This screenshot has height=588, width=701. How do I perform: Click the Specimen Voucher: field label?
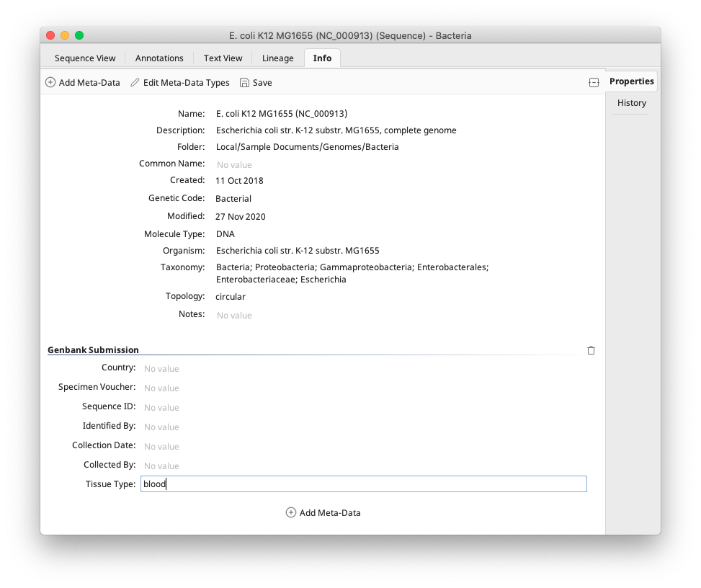(97, 387)
